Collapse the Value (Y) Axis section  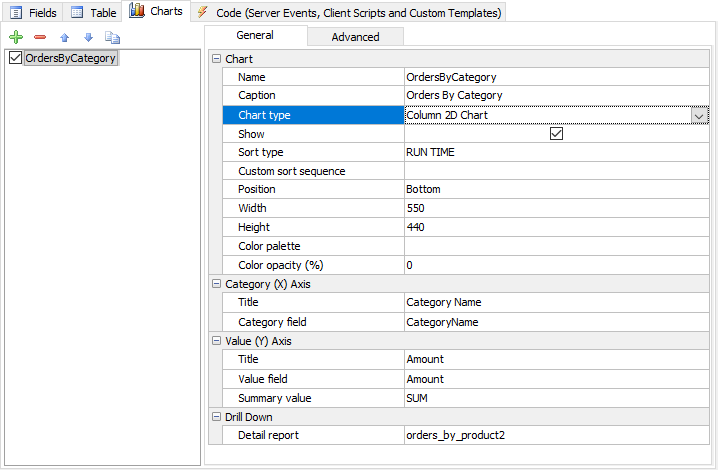pyautogui.click(x=216, y=342)
